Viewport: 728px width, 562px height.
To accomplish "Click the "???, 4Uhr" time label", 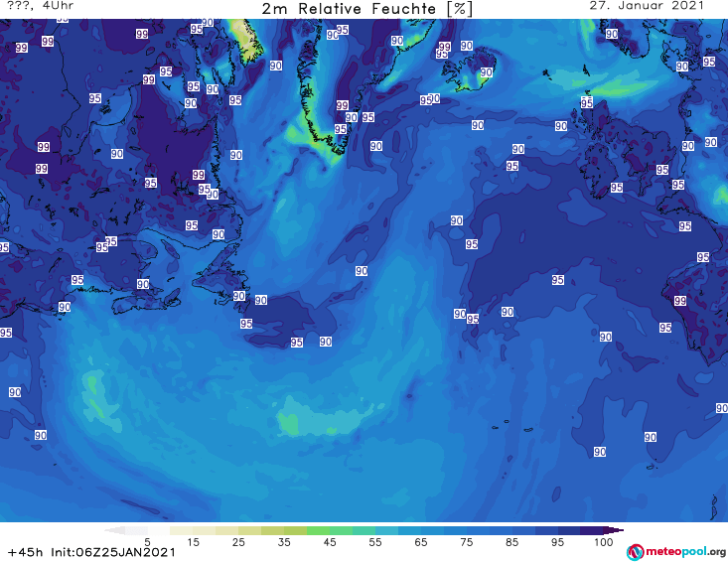I will (40, 6).
